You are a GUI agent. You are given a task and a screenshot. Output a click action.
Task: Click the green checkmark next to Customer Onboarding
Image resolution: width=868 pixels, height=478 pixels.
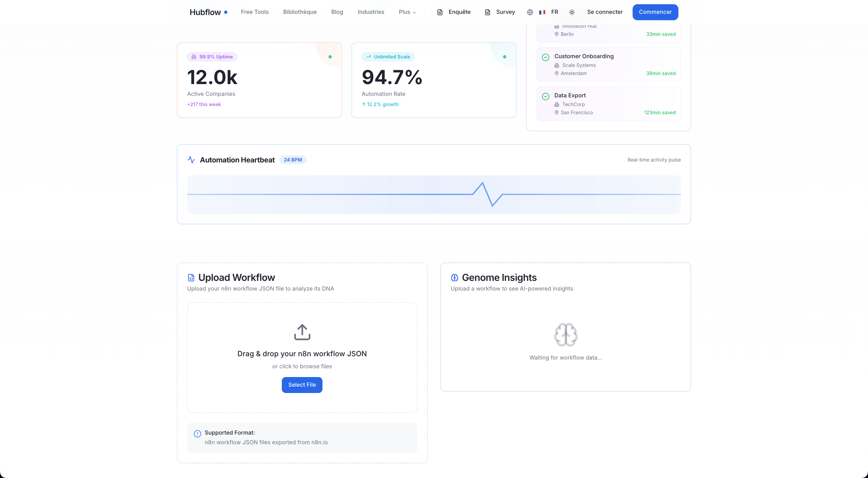(x=545, y=57)
